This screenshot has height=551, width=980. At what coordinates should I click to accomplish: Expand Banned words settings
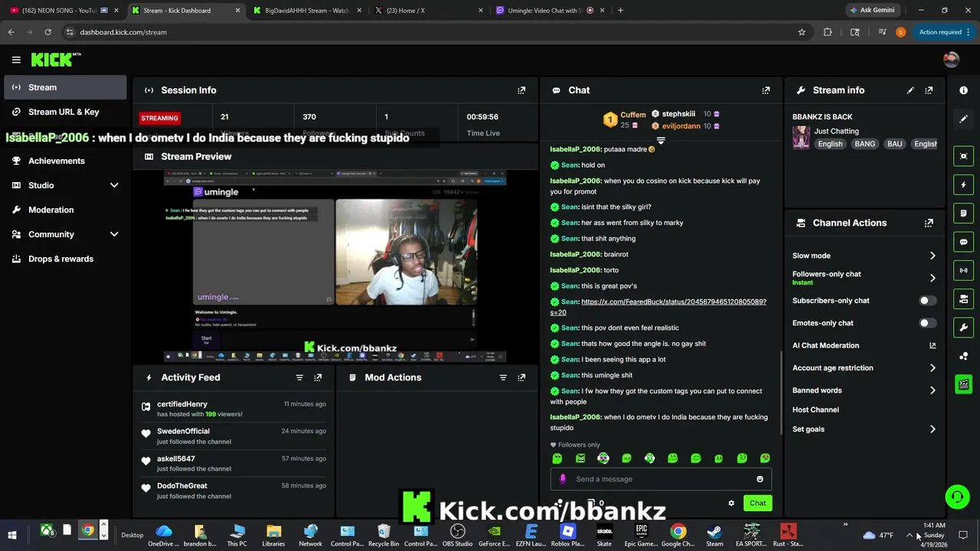pyautogui.click(x=933, y=390)
